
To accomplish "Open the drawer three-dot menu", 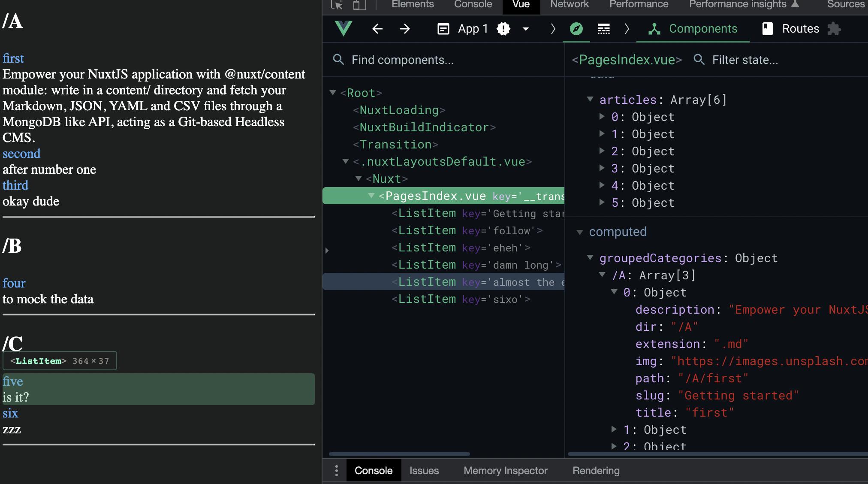I will 337,471.
